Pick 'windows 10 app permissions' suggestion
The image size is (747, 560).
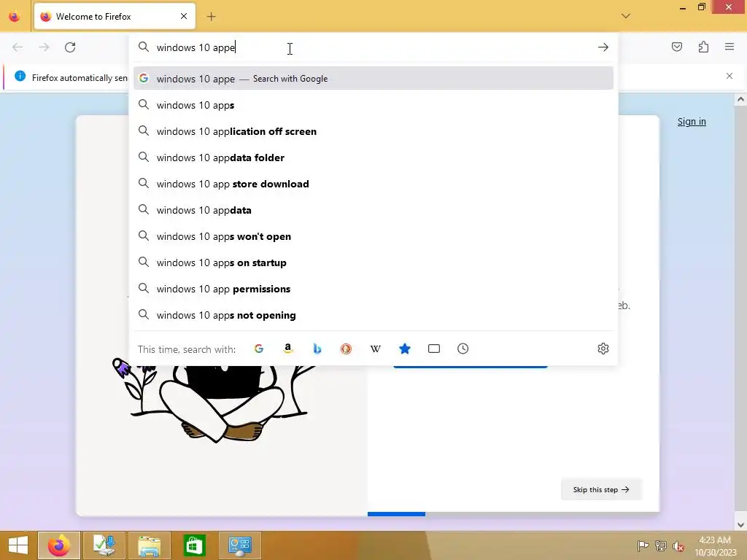373,289
